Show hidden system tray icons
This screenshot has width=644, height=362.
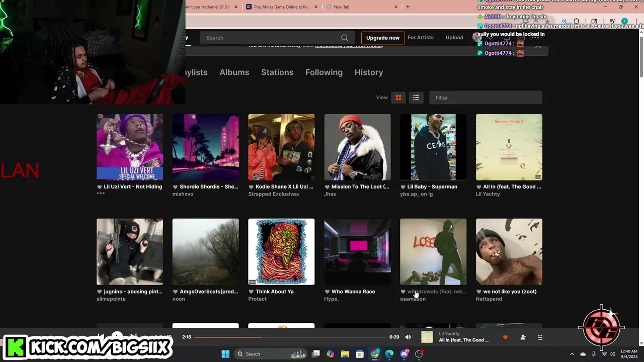pyautogui.click(x=572, y=354)
